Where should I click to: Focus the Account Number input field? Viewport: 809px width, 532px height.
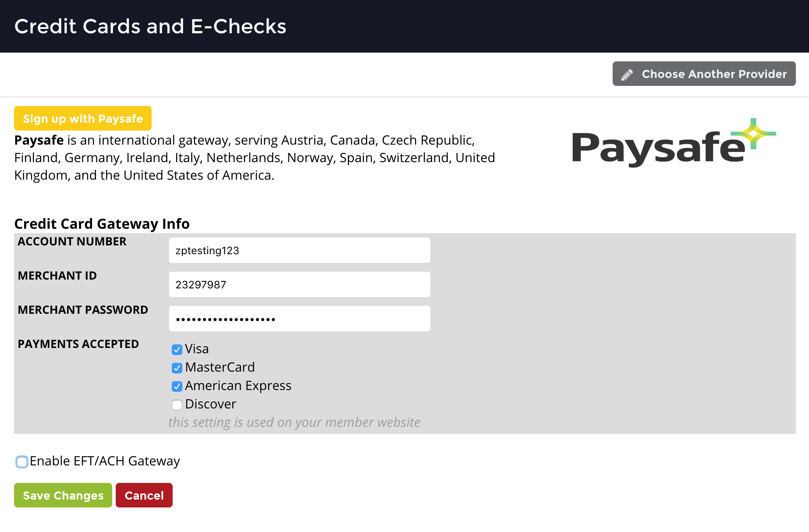pyautogui.click(x=300, y=250)
